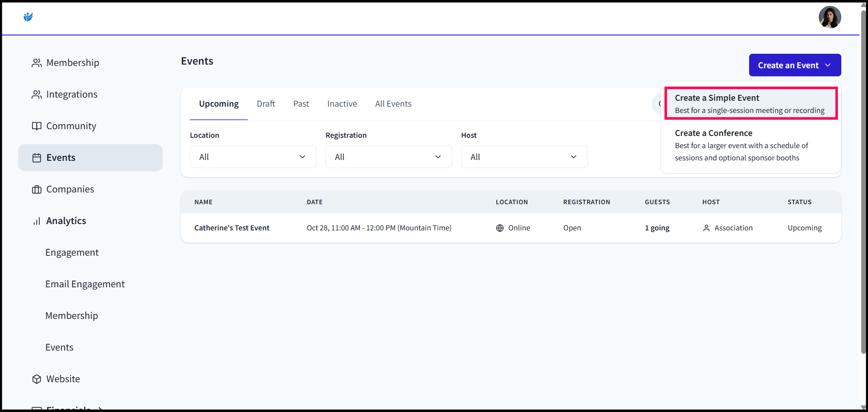Click the Create an Event button
This screenshot has width=868, height=412.
pyautogui.click(x=795, y=65)
